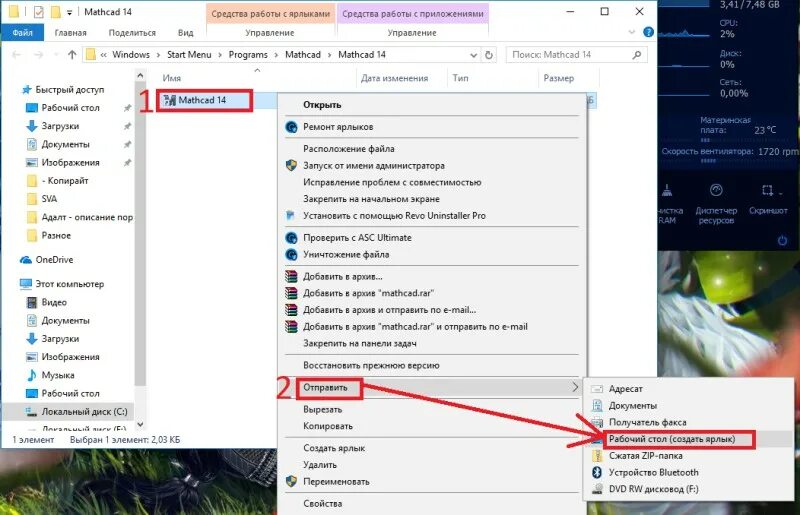The height and width of the screenshot is (515, 800).
Task: Click Programs breadcrumb segment
Action: 248,55
